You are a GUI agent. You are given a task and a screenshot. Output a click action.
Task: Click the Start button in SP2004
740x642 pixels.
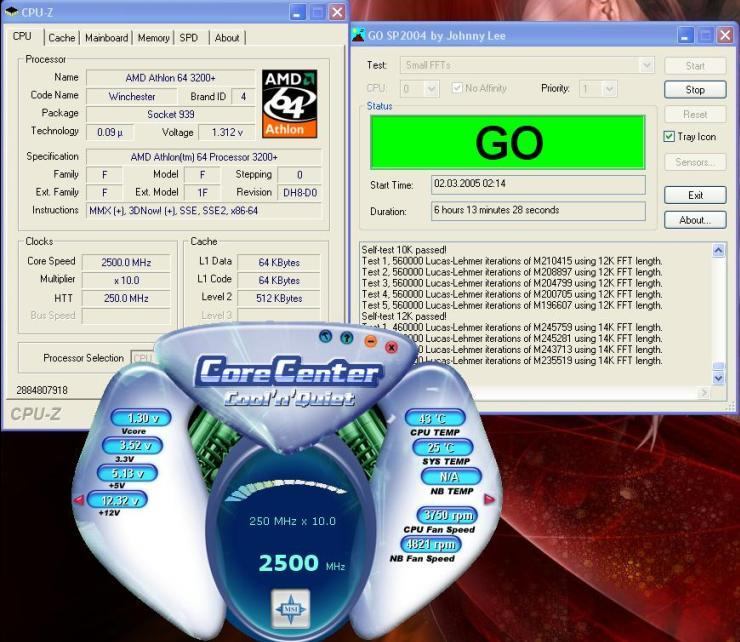coord(695,66)
